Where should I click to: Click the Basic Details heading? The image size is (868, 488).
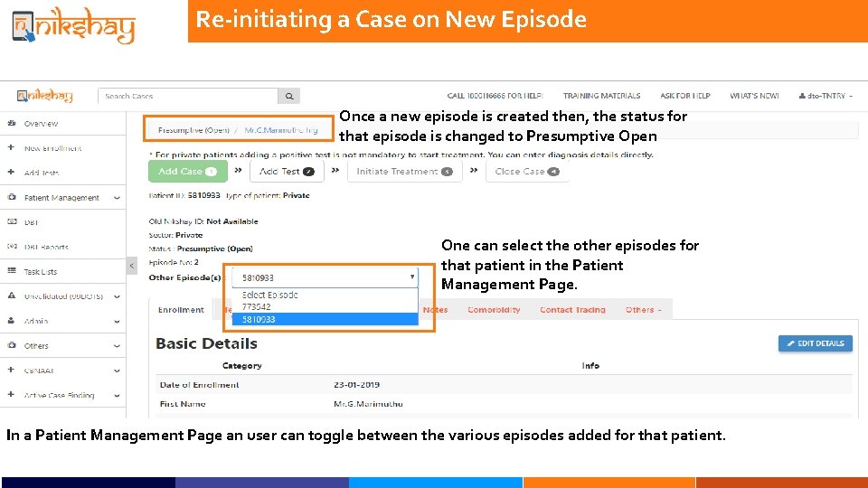point(206,343)
